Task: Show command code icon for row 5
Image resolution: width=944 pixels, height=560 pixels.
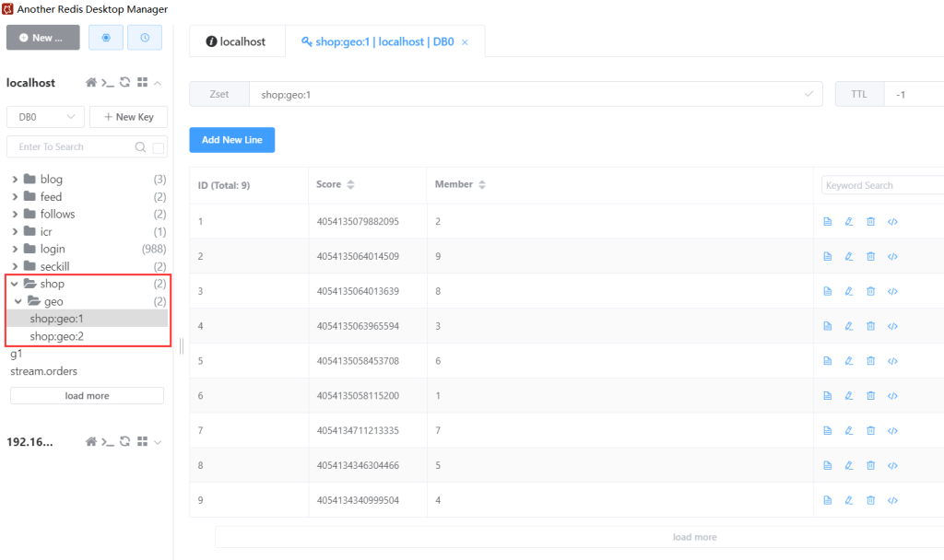Action: 892,361
